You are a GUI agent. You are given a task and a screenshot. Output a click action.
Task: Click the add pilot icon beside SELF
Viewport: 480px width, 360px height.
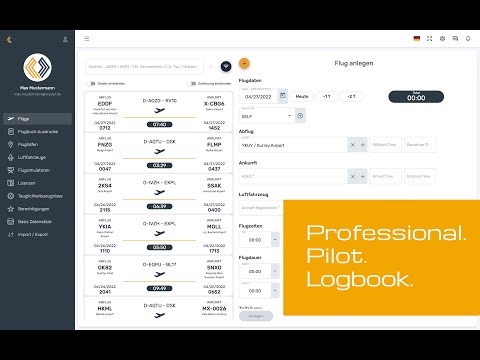coord(300,116)
